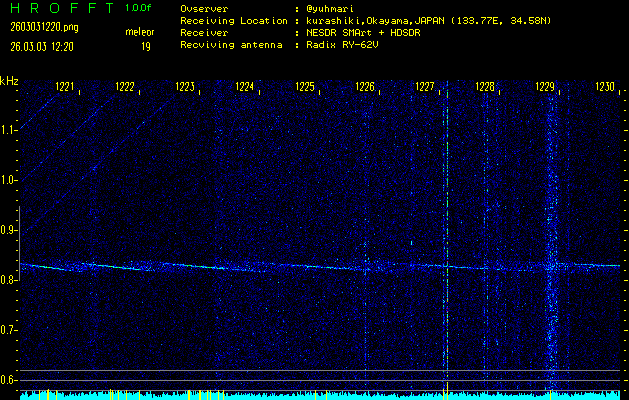The image size is (629, 400).
Task: Select the 1.0.0f version label
Action: click(x=139, y=8)
